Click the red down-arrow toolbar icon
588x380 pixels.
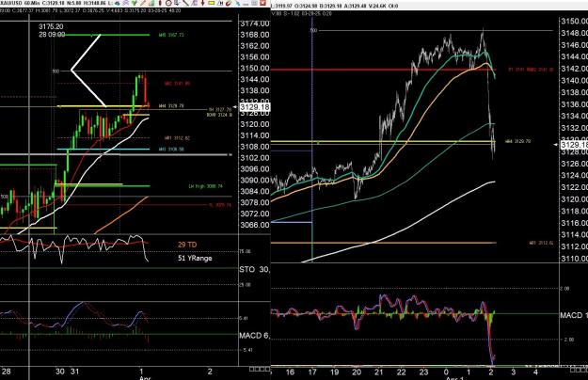(203, 3)
